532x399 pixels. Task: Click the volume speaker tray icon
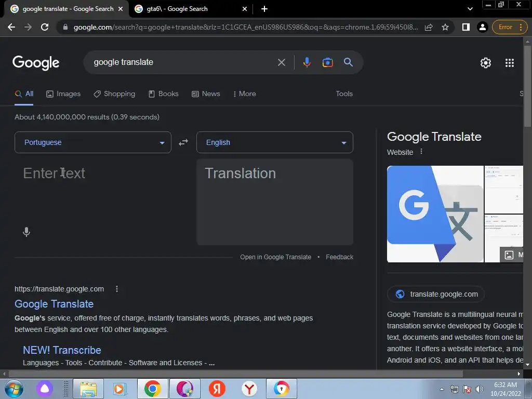[x=480, y=389]
